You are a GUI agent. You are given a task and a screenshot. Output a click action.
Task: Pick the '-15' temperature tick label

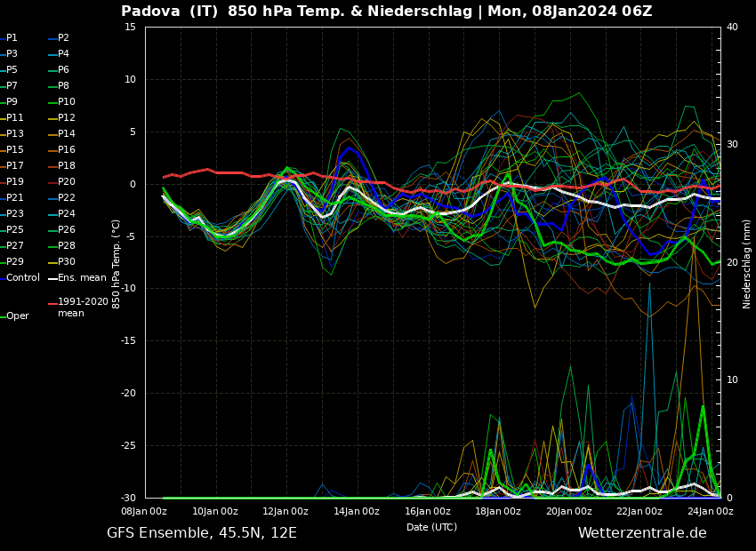(x=128, y=341)
